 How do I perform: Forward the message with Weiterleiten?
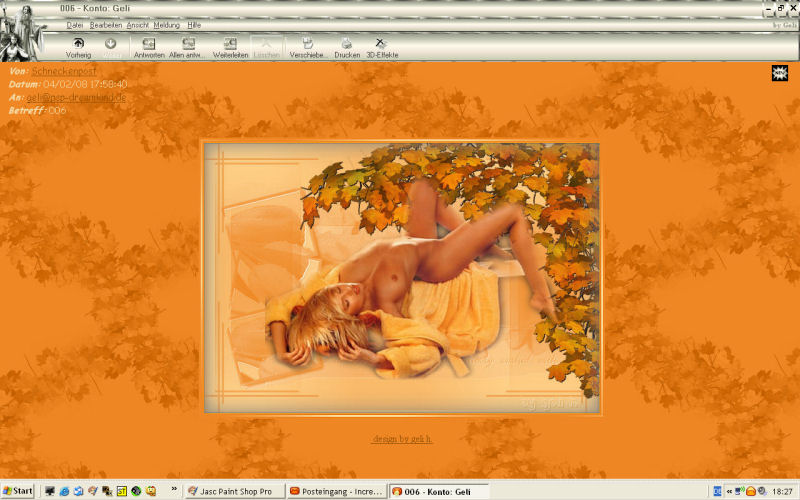point(230,48)
